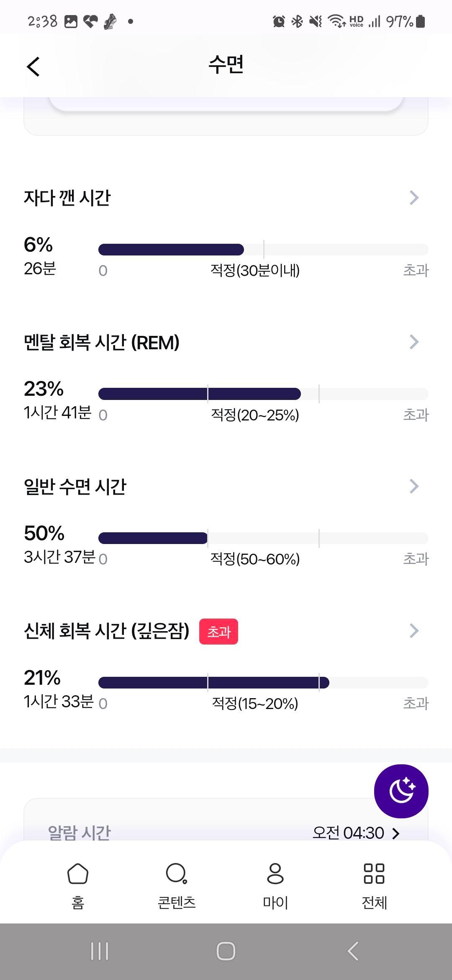The width and height of the screenshot is (452, 980).
Task: Expand the 일반 수면 시간 chevron
Action: [414, 486]
